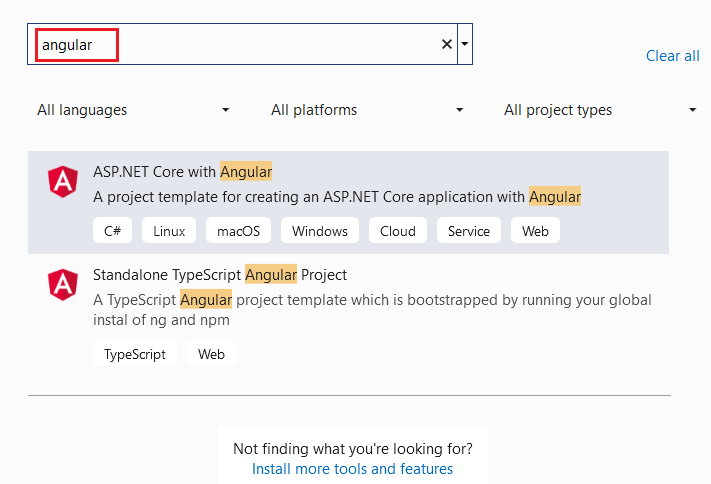This screenshot has width=711, height=484.
Task: Open search box history dropdown arrow
Action: tap(466, 45)
